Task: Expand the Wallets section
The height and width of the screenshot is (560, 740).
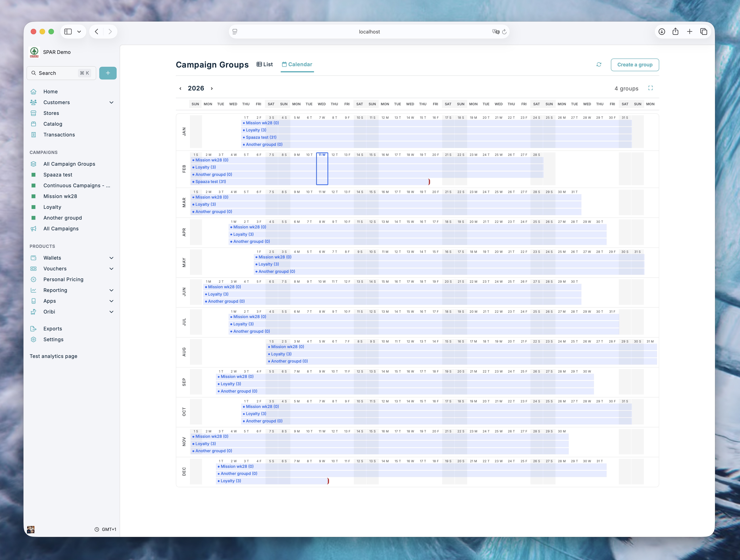Action: point(112,258)
